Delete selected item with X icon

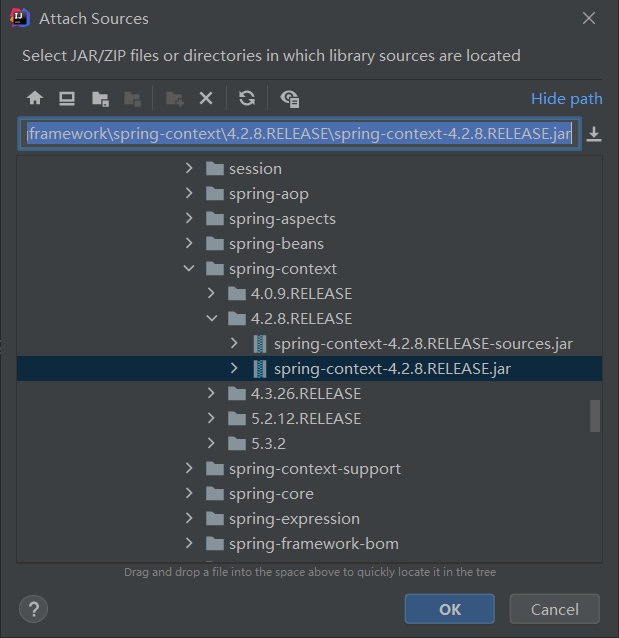click(x=206, y=98)
